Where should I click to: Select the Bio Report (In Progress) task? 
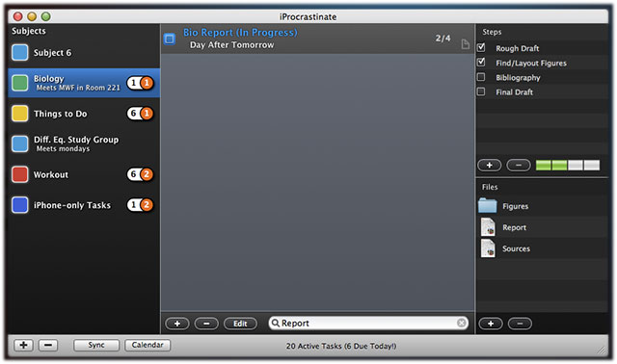click(317, 39)
